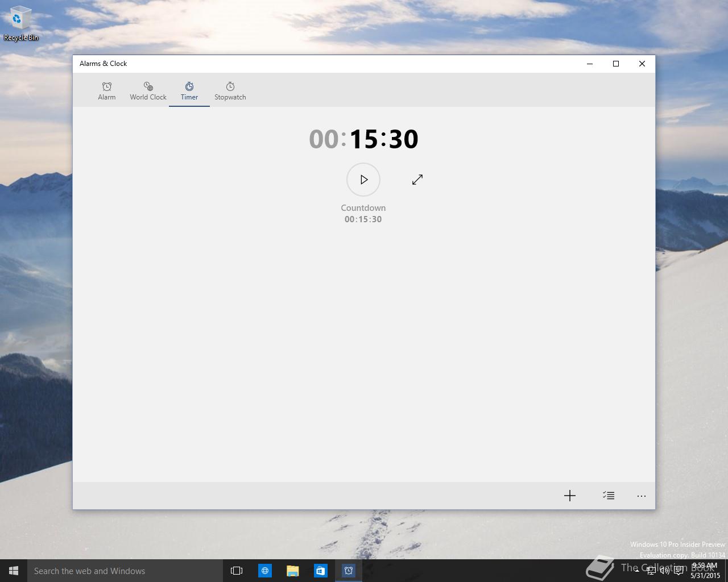Select the Timer tab
This screenshot has width=728, height=582.
coord(189,91)
